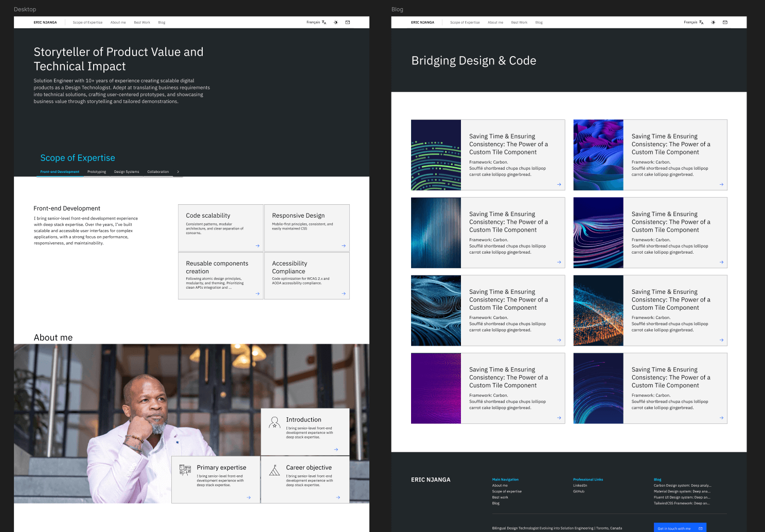The width and height of the screenshot is (765, 532).
Task: Switch to the Prototyping tab
Action: tap(96, 172)
